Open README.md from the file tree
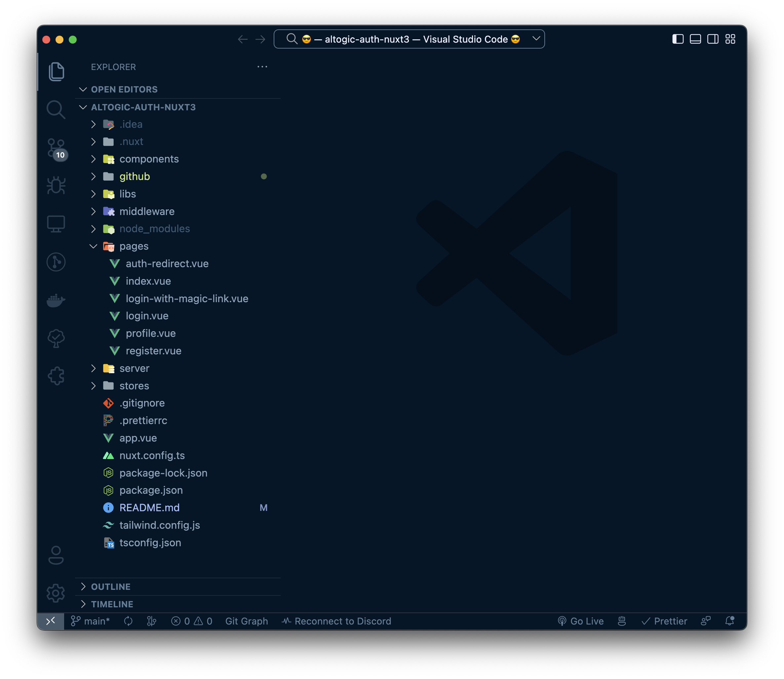Viewport: 784px width, 679px height. [x=149, y=508]
